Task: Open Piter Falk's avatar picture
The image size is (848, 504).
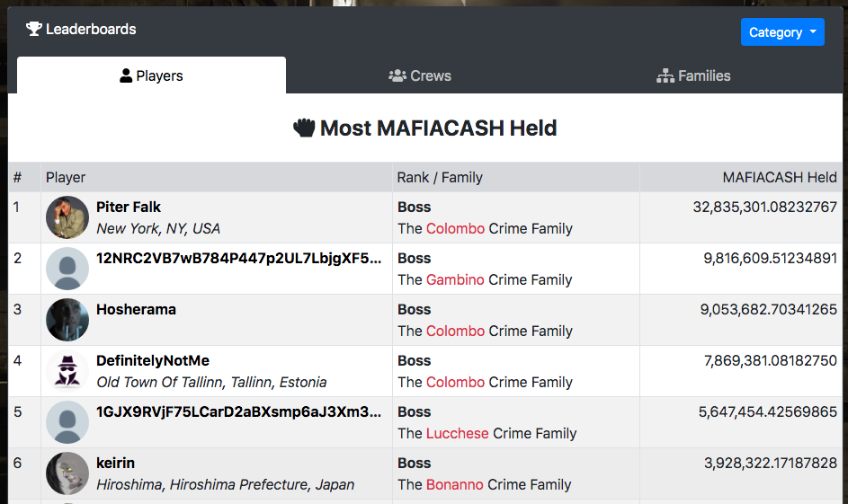Action: tap(67, 217)
